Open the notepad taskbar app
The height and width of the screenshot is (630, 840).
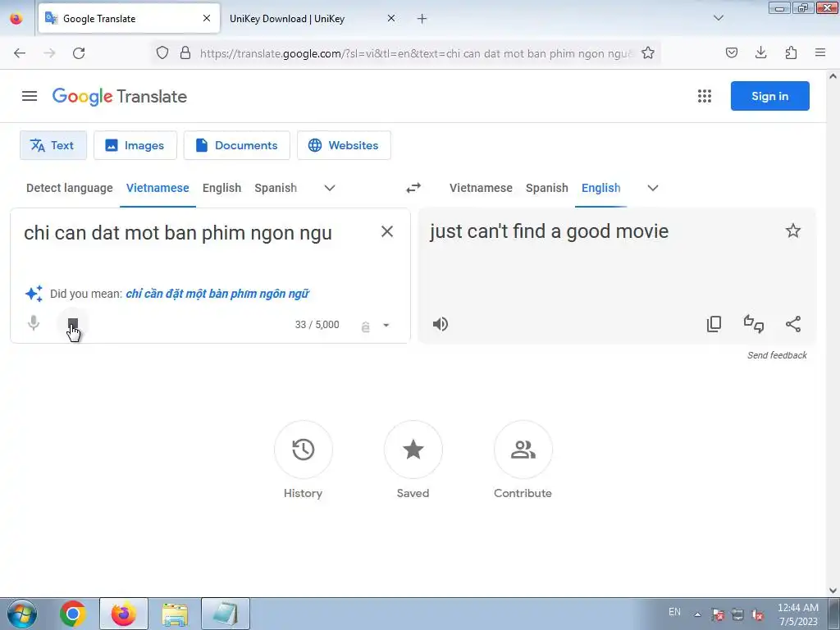[226, 614]
